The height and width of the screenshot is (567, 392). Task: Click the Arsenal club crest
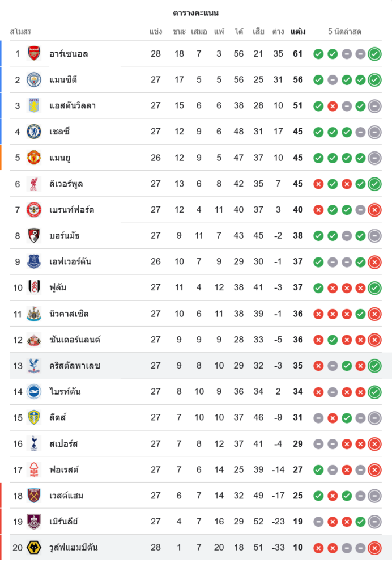point(34,54)
